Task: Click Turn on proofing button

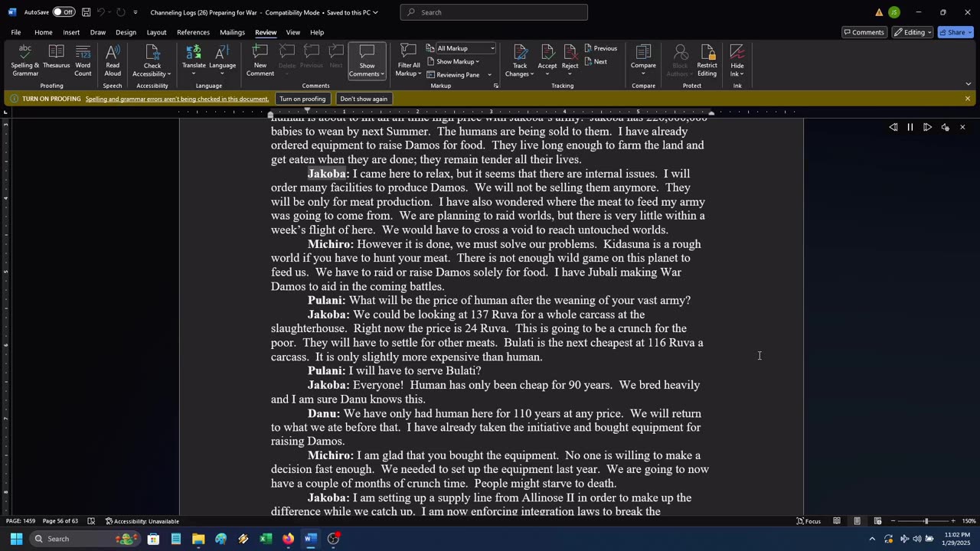Action: [x=302, y=99]
